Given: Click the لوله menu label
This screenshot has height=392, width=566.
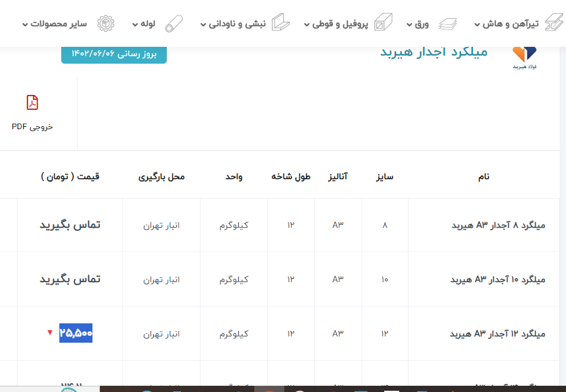Looking at the screenshot, I should 147,24.
